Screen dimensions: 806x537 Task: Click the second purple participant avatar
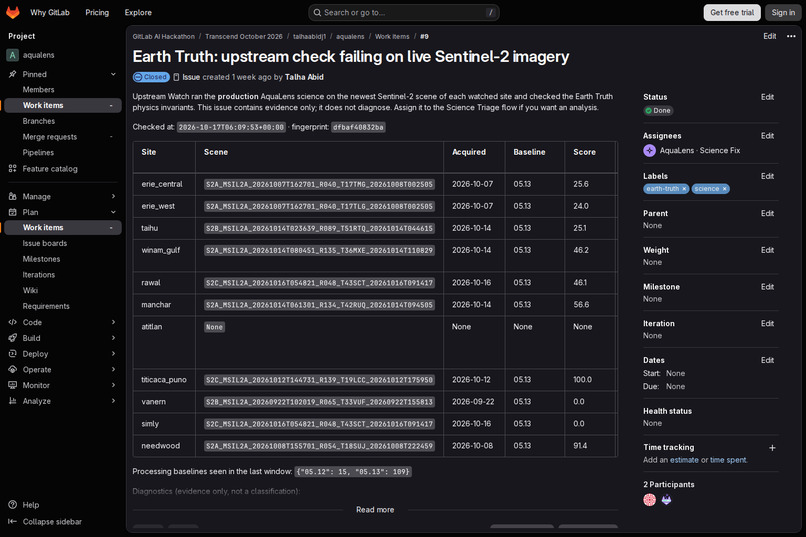tap(666, 499)
